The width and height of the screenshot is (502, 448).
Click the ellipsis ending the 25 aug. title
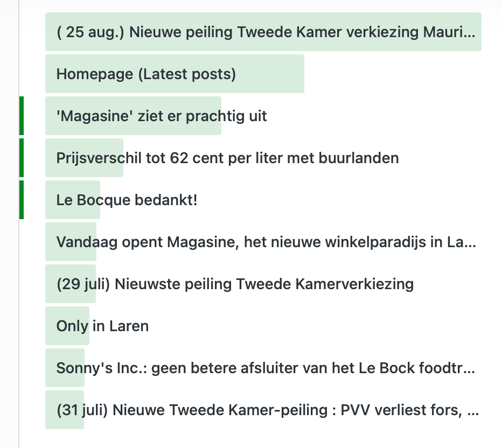click(470, 33)
